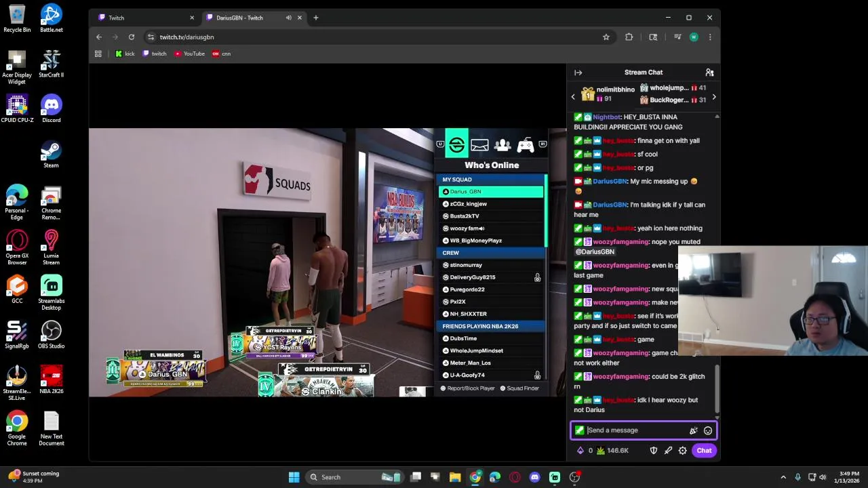Bookmark this page with the star
The width and height of the screenshot is (868, 488).
[x=606, y=37]
